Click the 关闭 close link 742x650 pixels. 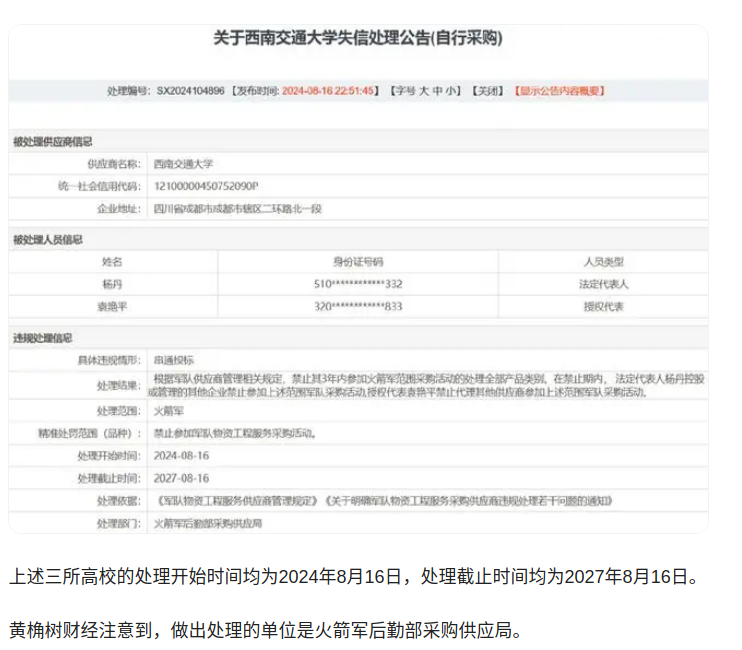click(x=488, y=91)
